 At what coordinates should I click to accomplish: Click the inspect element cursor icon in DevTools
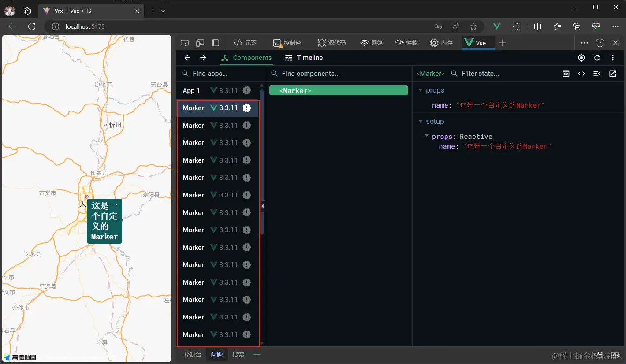(x=185, y=42)
